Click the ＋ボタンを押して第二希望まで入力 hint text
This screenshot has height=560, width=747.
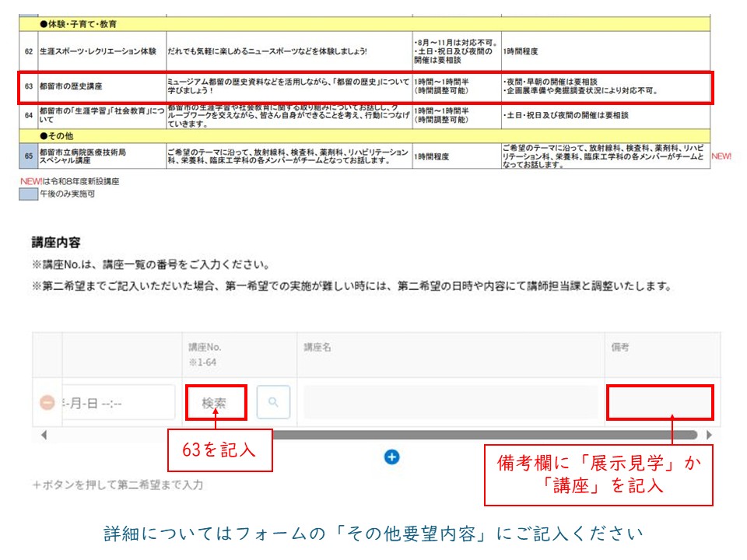117,485
